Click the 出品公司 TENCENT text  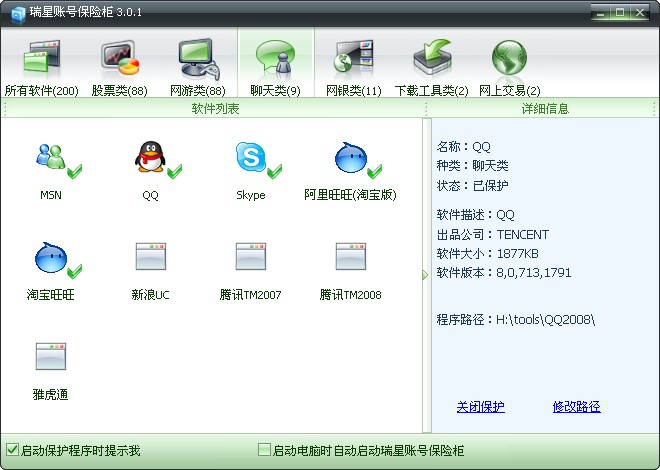(493, 234)
